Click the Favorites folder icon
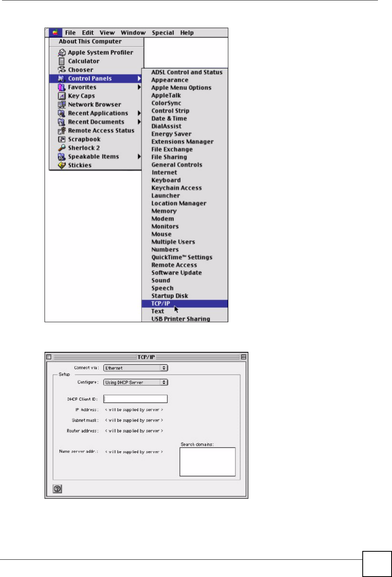Viewport: 392px width, 577px height. [x=61, y=87]
